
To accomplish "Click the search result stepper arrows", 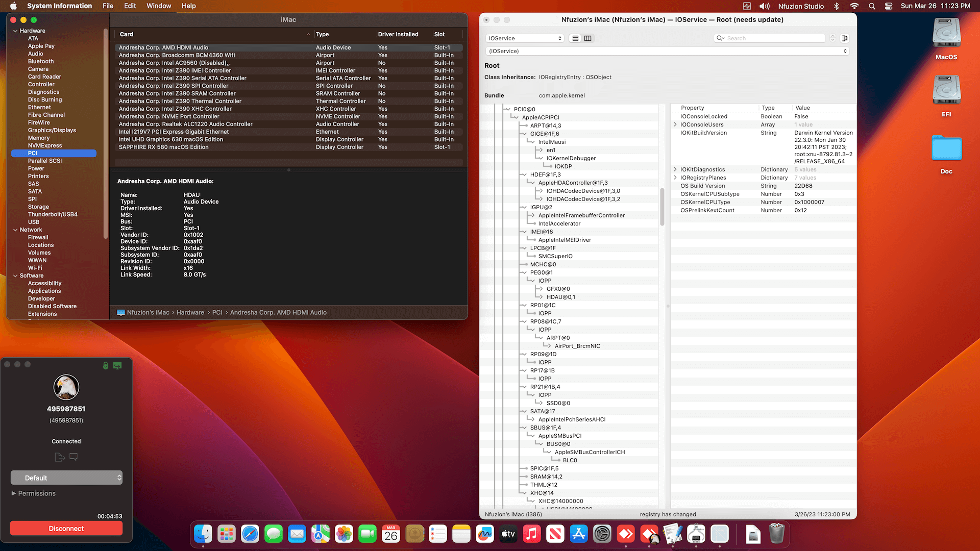I will pos(832,38).
